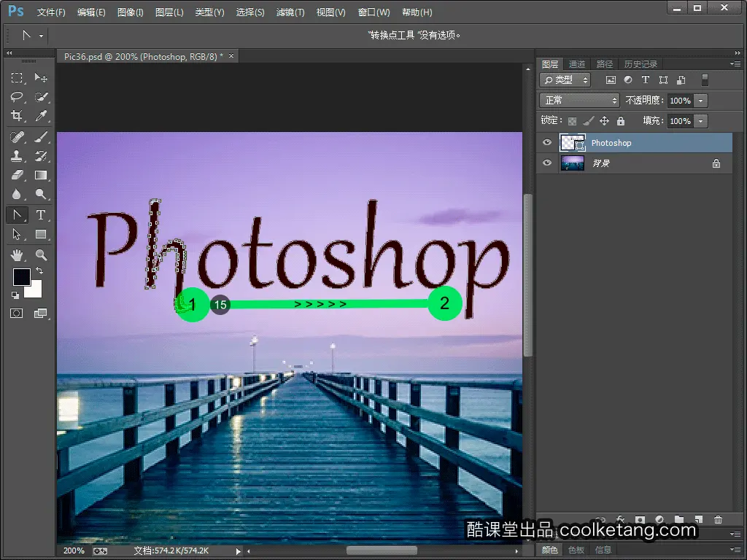The width and height of the screenshot is (747, 560).
Task: Select the Quick Selection tool
Action: click(x=41, y=97)
